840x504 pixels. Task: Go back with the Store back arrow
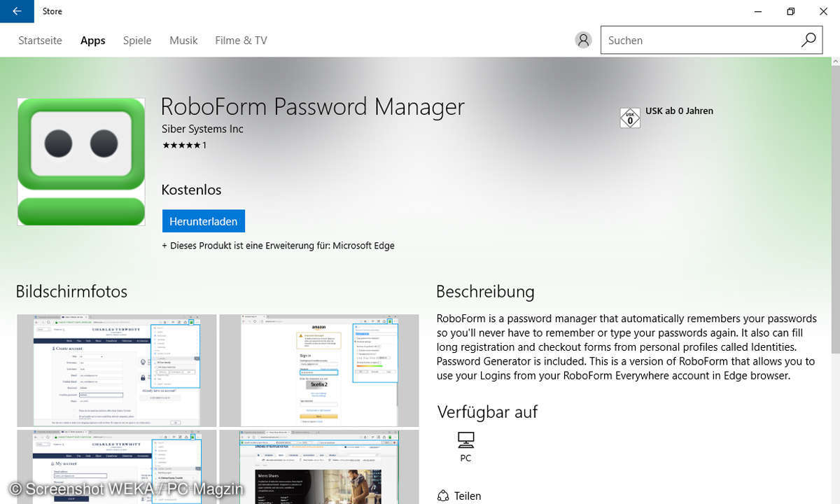point(17,11)
